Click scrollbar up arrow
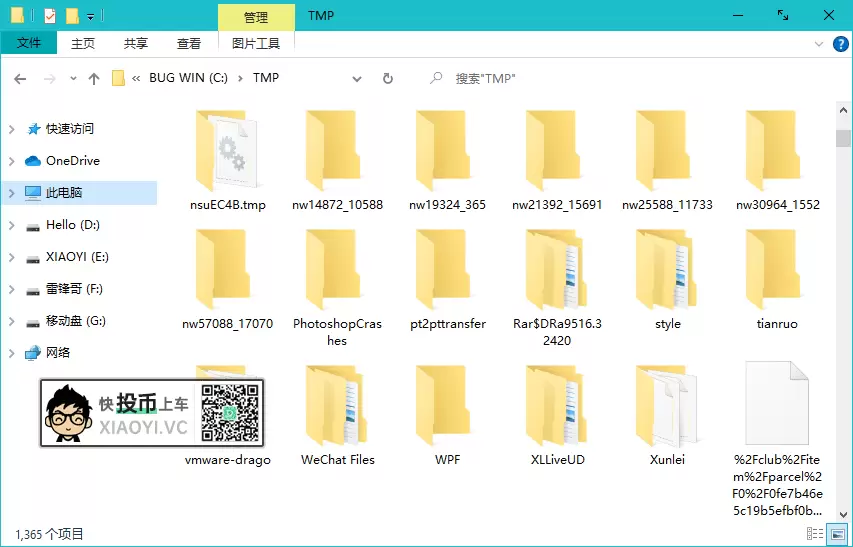The image size is (853, 547). click(x=843, y=110)
